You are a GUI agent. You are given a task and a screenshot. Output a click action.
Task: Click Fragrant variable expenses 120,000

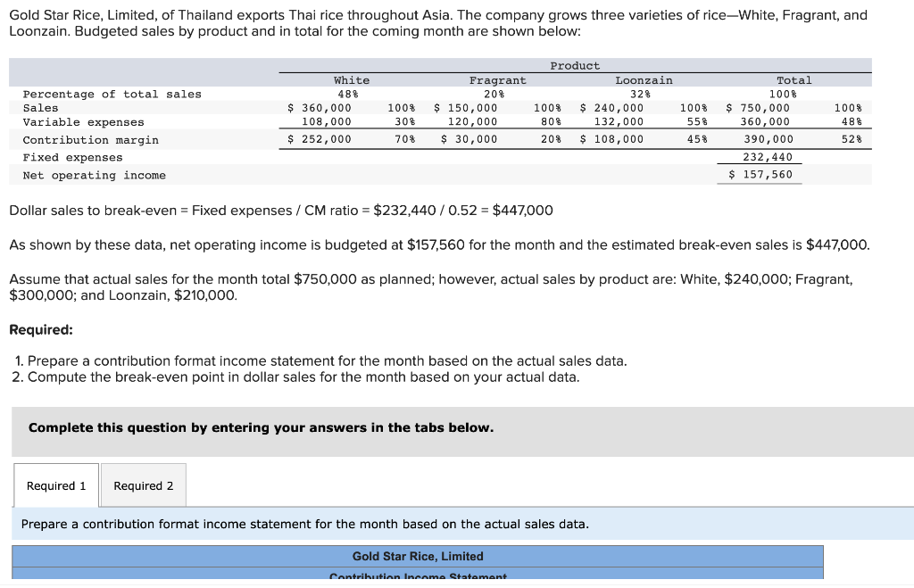click(473, 122)
